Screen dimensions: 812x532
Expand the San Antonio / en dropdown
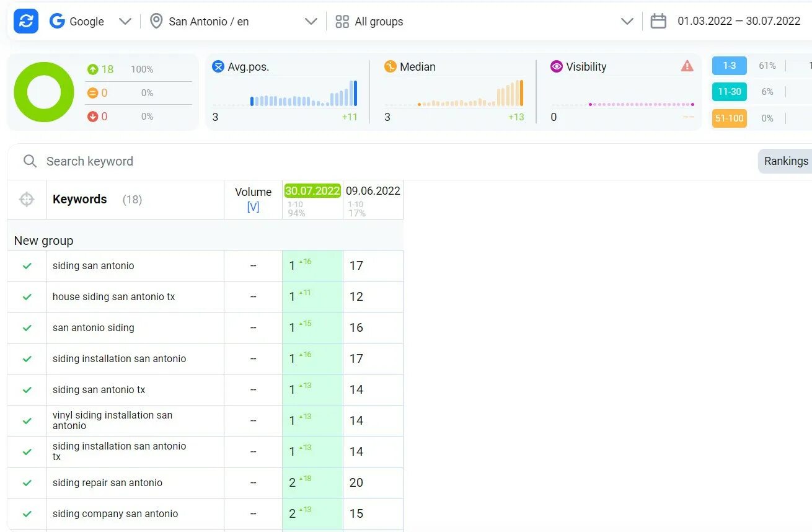[x=311, y=22]
